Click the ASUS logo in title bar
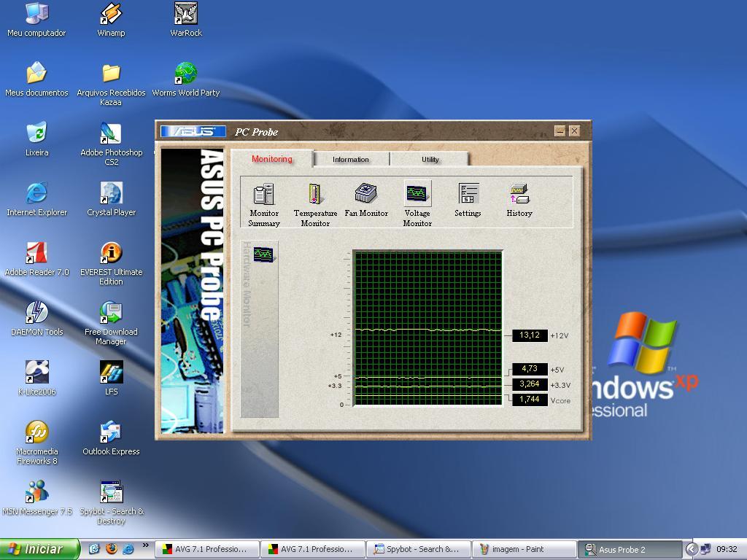The image size is (747, 560). pyautogui.click(x=193, y=131)
